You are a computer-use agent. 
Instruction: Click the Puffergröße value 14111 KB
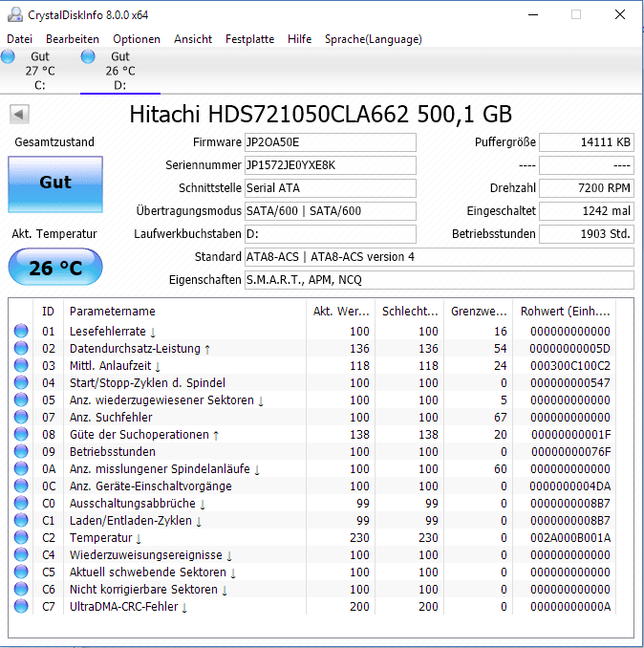pos(587,142)
